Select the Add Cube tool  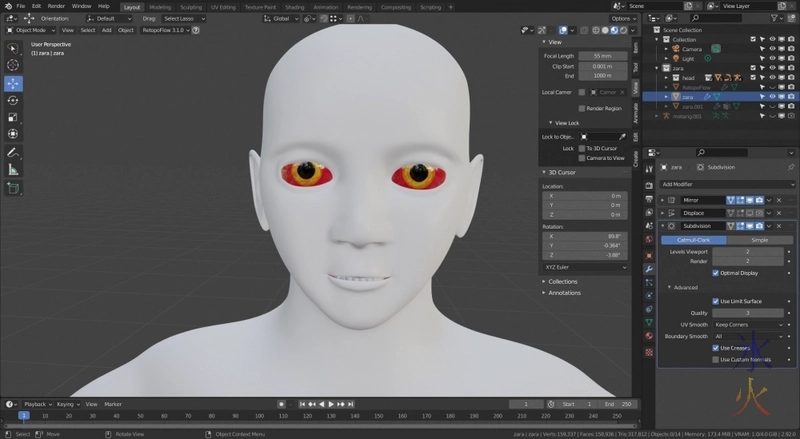tap(13, 187)
